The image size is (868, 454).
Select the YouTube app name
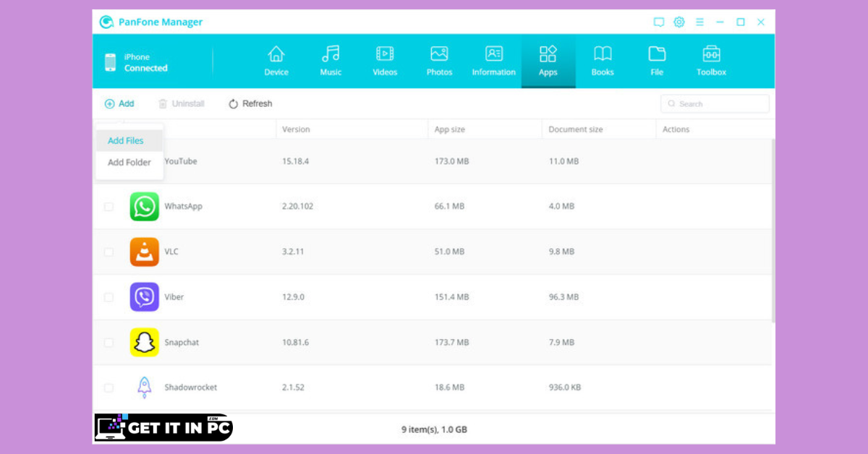[181, 161]
